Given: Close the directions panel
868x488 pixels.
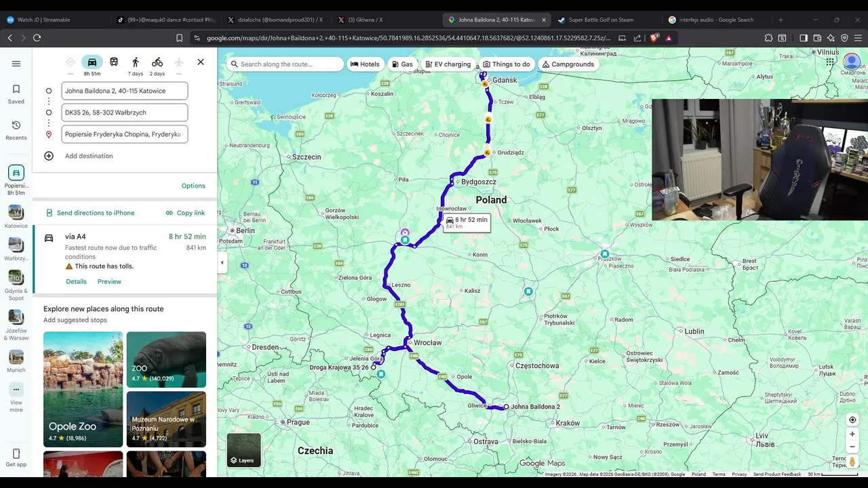Looking at the screenshot, I should tap(201, 62).
